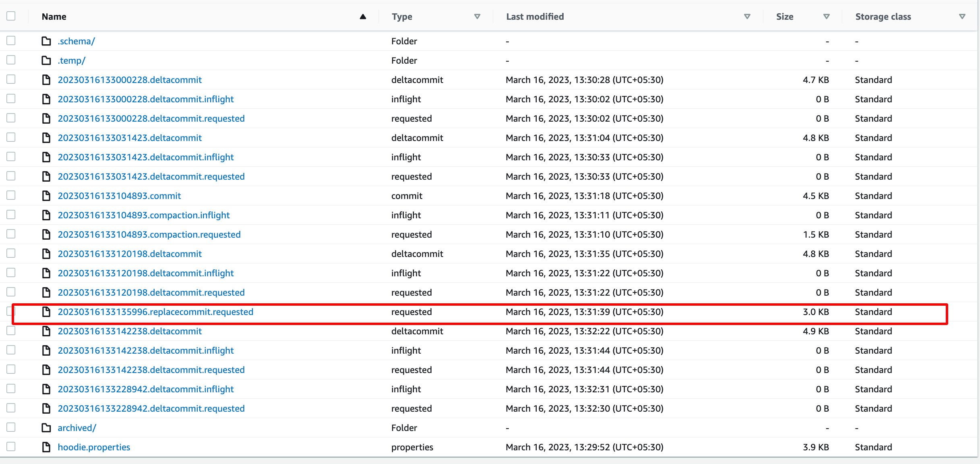Click the folder icon beside .schema/
This screenshot has width=980, height=464.
point(46,41)
